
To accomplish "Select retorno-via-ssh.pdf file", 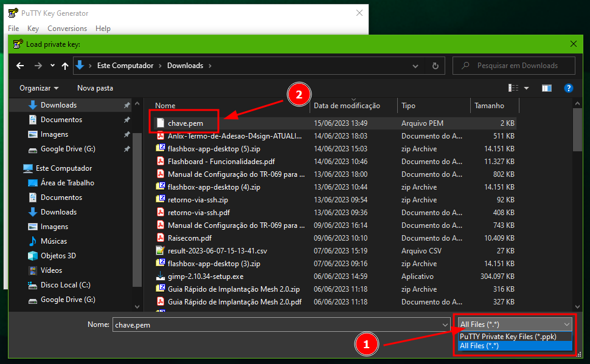I will 199,213.
